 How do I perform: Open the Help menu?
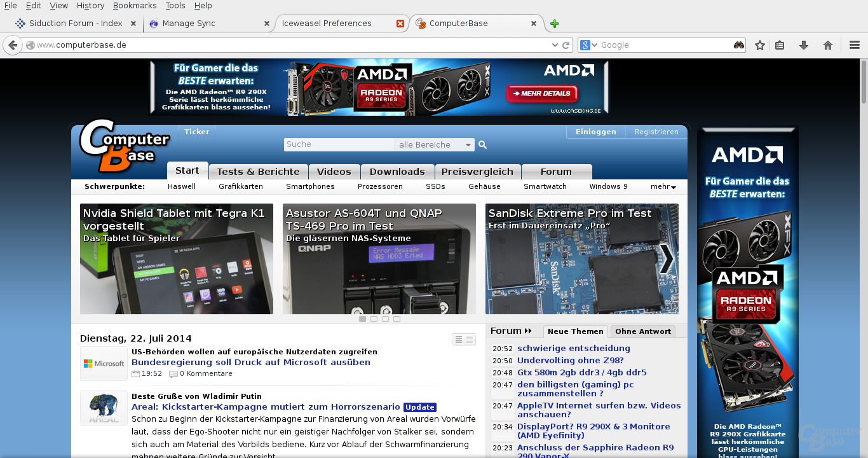tap(203, 6)
